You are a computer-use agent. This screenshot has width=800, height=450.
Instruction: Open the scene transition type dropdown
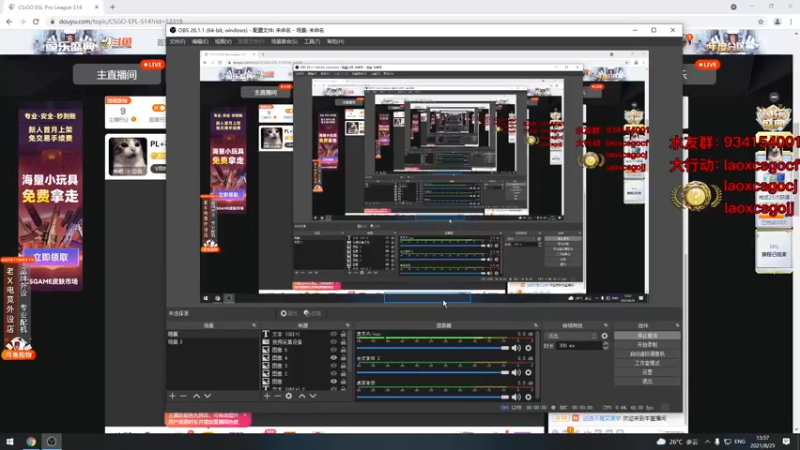pyautogui.click(x=571, y=336)
